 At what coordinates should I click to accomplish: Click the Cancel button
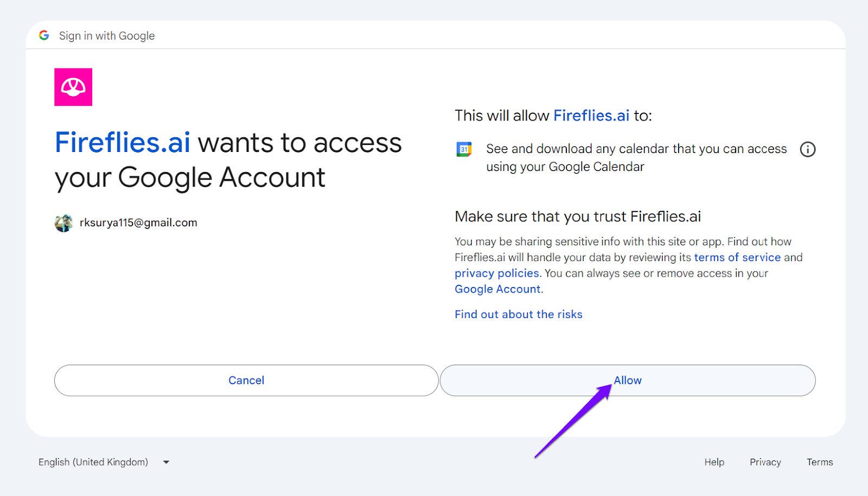pos(246,380)
